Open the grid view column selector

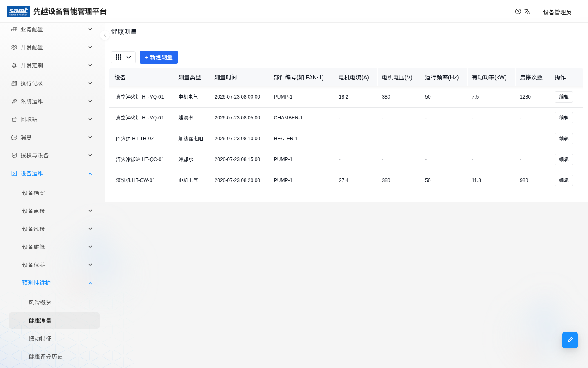(123, 57)
